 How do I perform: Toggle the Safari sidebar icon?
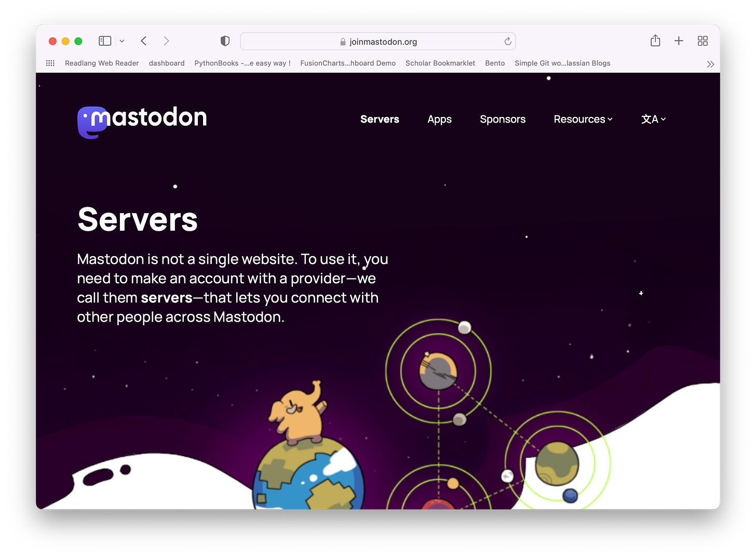(105, 41)
